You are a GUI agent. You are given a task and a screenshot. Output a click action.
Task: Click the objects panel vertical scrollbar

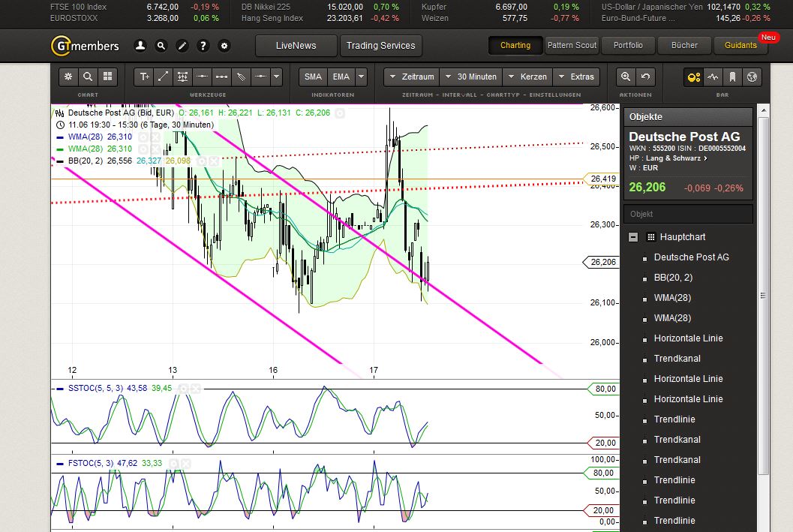764,296
